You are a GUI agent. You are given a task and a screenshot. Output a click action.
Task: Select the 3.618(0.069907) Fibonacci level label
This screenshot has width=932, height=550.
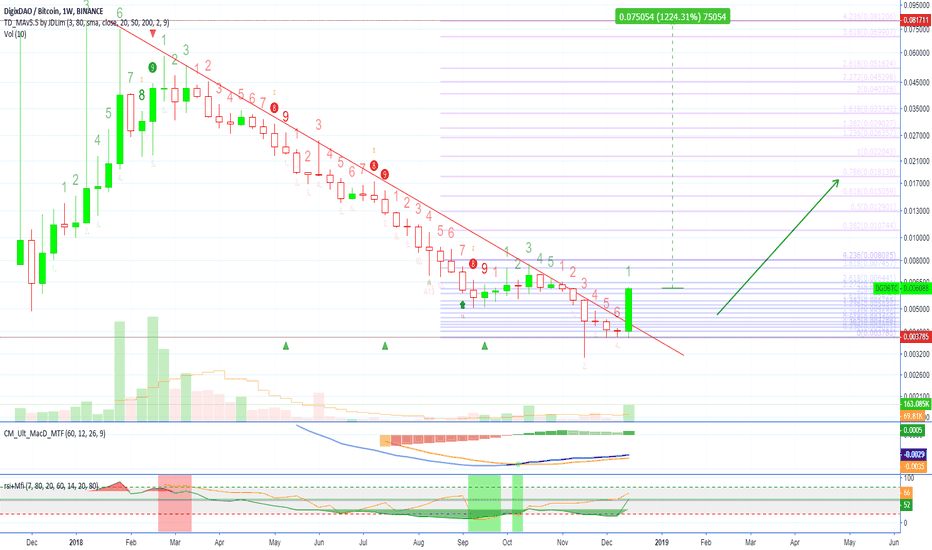pyautogui.click(x=869, y=32)
